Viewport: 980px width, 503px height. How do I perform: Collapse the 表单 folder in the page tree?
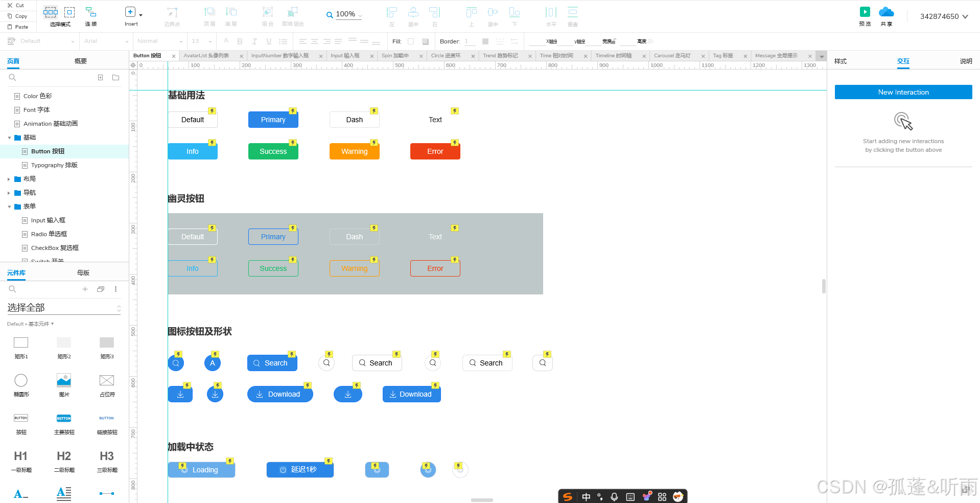[x=9, y=207]
